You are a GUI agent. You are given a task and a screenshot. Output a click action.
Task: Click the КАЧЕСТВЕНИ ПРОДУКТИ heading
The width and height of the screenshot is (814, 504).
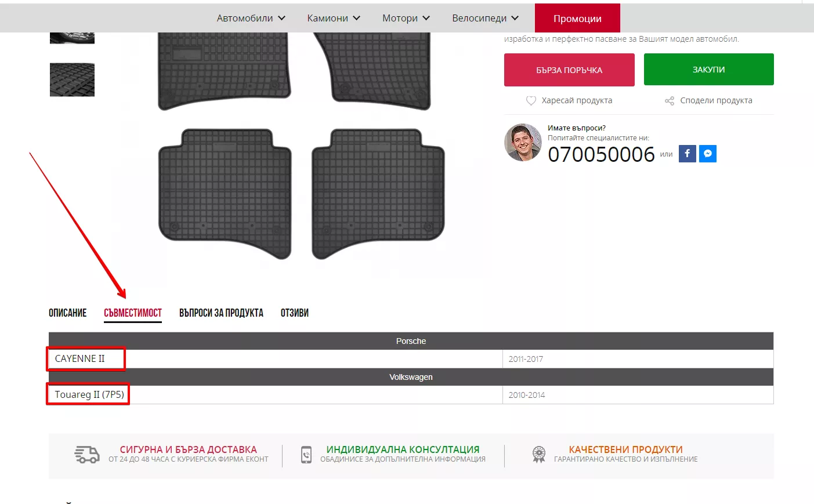point(625,449)
